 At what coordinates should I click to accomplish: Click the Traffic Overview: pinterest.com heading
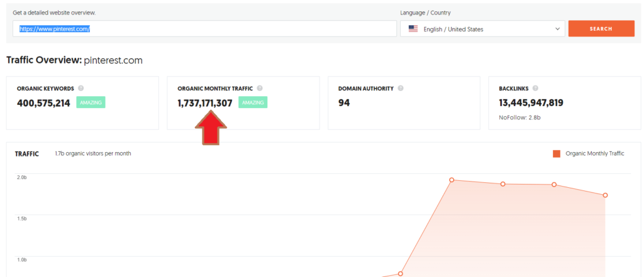(x=74, y=61)
